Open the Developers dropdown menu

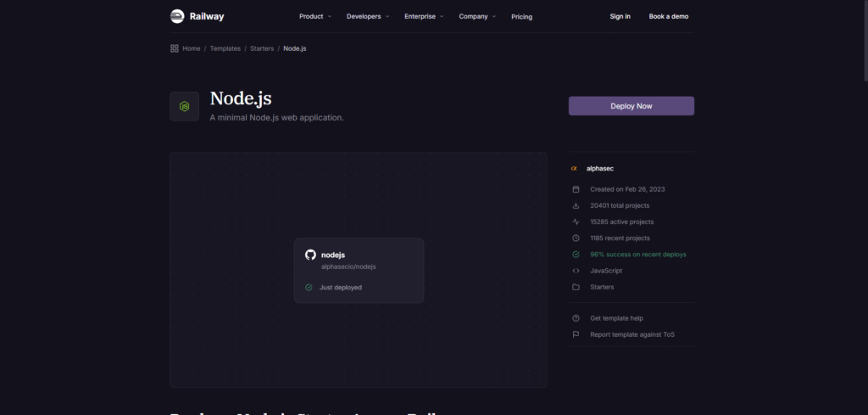pos(368,17)
